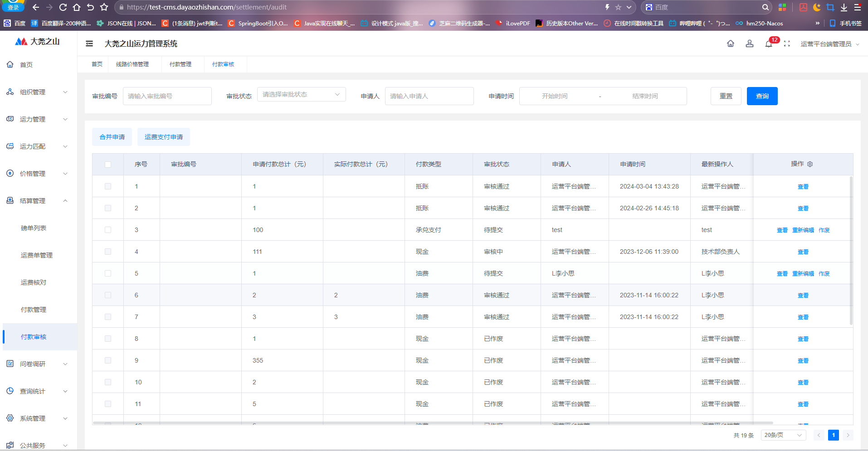Click the 首页 sidebar home icon

tap(10, 64)
